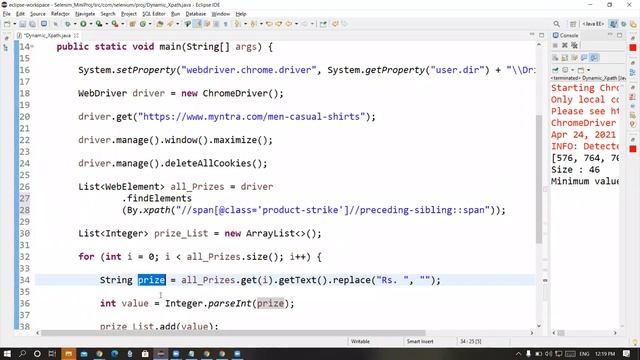Image resolution: width=640 pixels, height=360 pixels.
Task: Click the Smart Insert status bar field
Action: pyautogui.click(x=420, y=341)
